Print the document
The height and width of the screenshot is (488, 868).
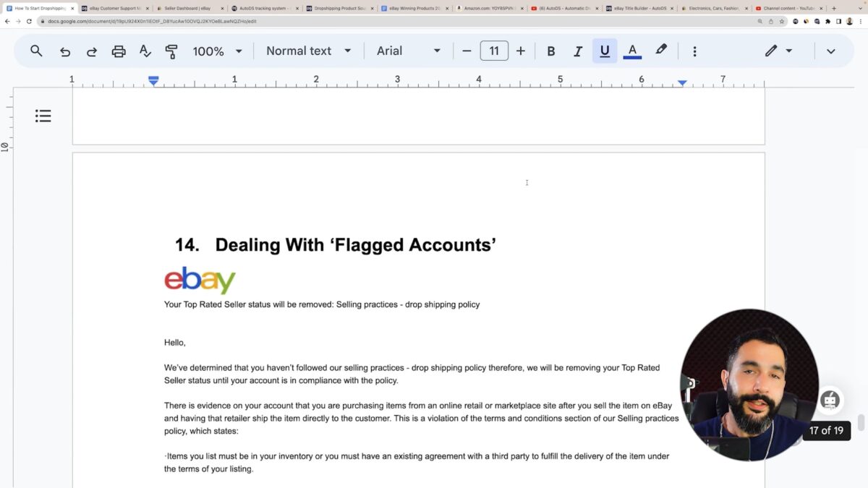(x=119, y=51)
